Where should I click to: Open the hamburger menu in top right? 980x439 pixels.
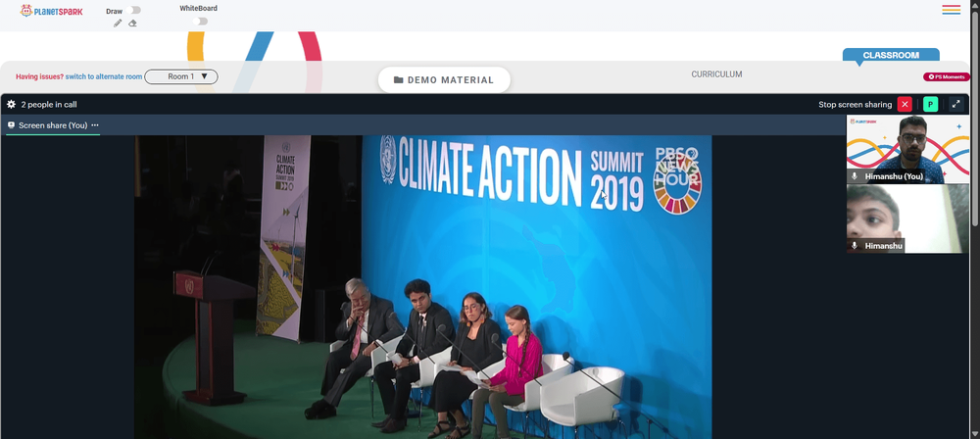pyautogui.click(x=952, y=10)
